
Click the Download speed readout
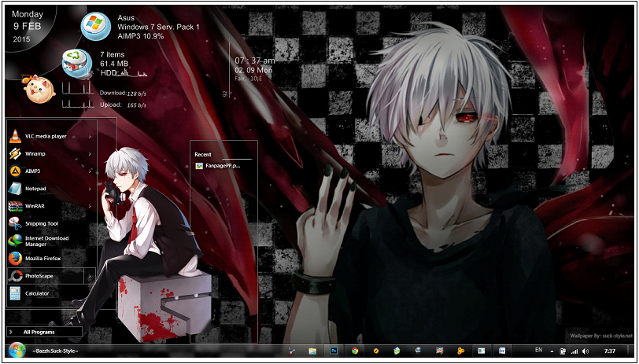click(x=123, y=94)
